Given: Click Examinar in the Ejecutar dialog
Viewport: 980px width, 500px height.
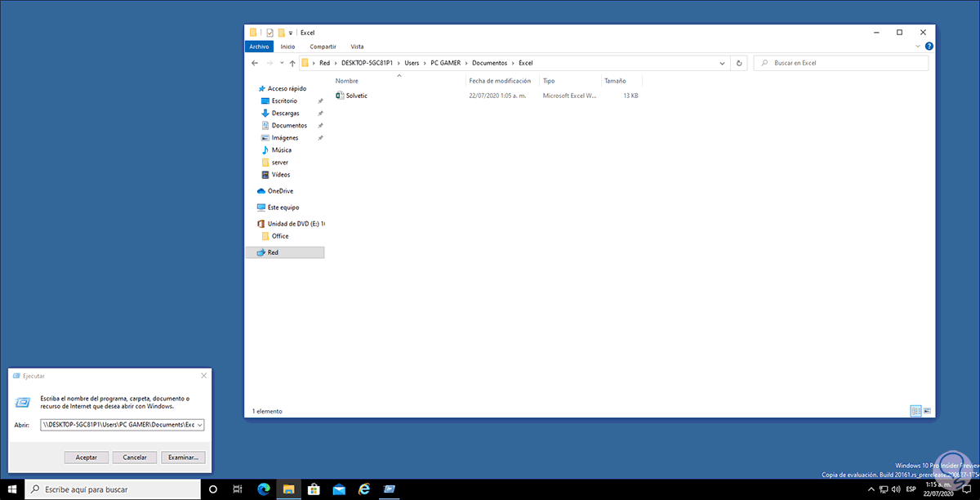Looking at the screenshot, I should coord(183,458).
